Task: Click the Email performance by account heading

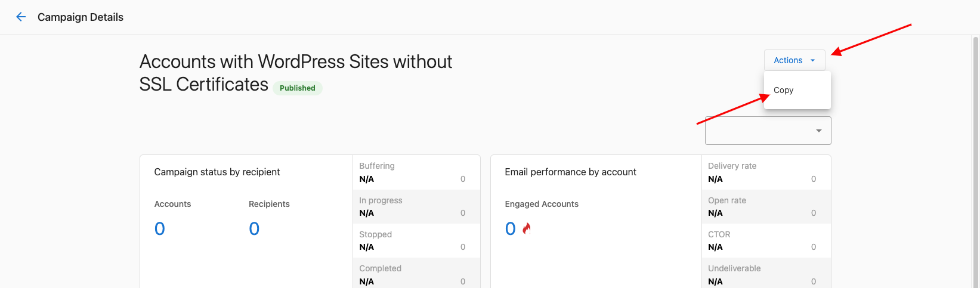Action: coord(570,172)
